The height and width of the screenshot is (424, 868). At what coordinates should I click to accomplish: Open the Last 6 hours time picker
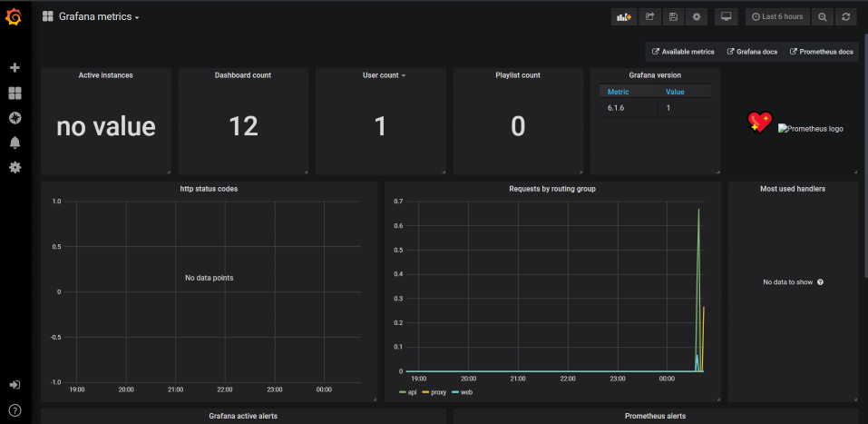(x=778, y=16)
